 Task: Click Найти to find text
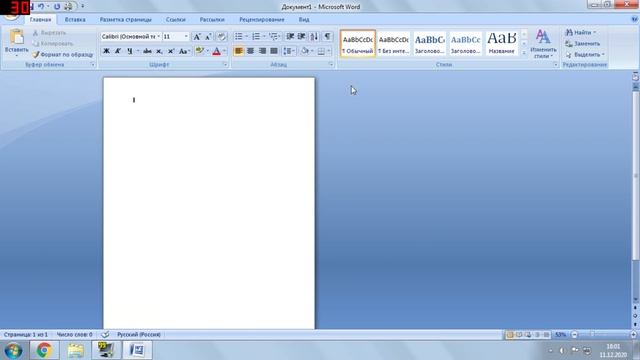(580, 32)
